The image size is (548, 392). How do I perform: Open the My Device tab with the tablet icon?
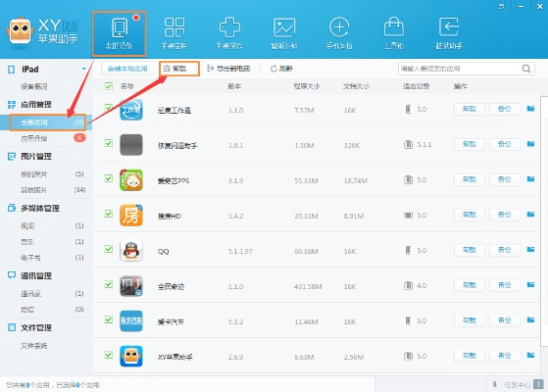coord(120,33)
